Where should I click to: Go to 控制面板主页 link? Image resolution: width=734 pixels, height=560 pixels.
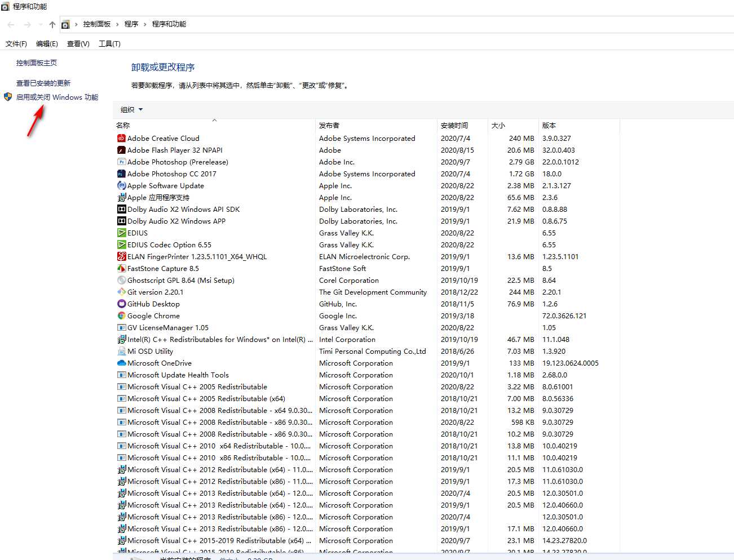point(37,63)
